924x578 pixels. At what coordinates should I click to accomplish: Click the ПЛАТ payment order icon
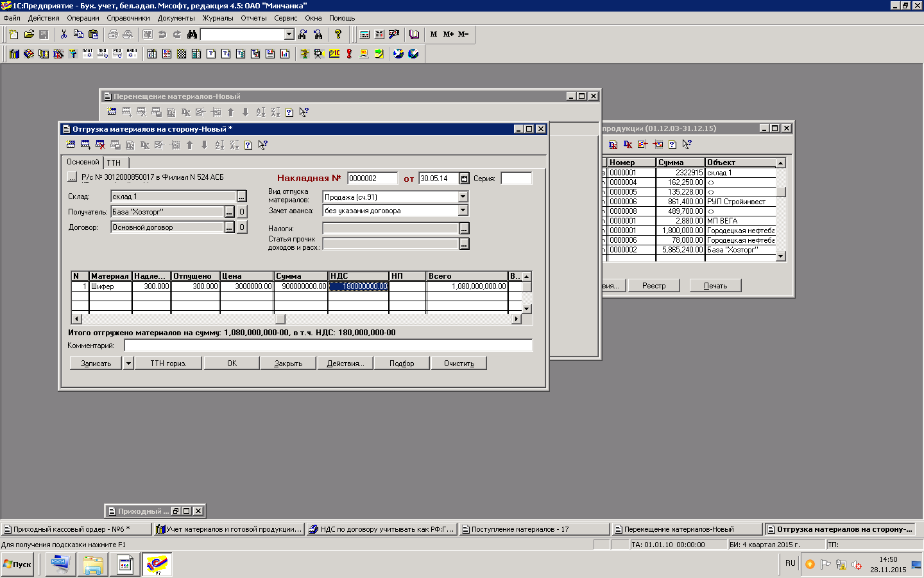pos(88,53)
